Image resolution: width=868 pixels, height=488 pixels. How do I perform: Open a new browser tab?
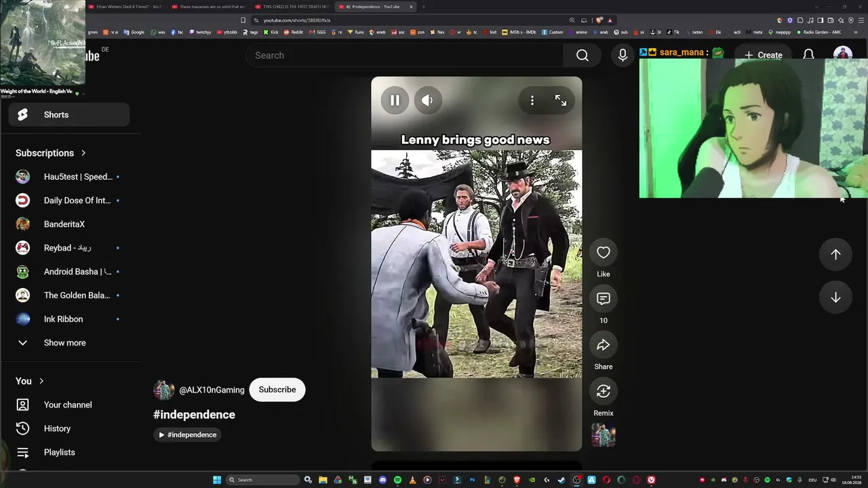coord(424,7)
